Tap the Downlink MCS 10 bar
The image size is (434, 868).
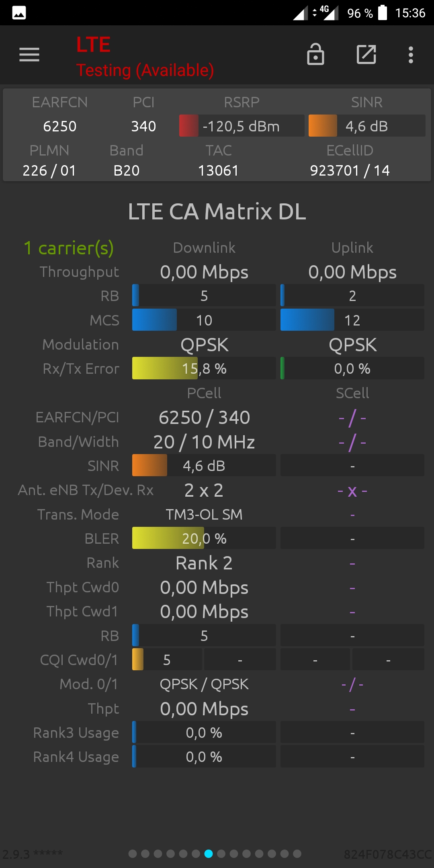pos(204,320)
